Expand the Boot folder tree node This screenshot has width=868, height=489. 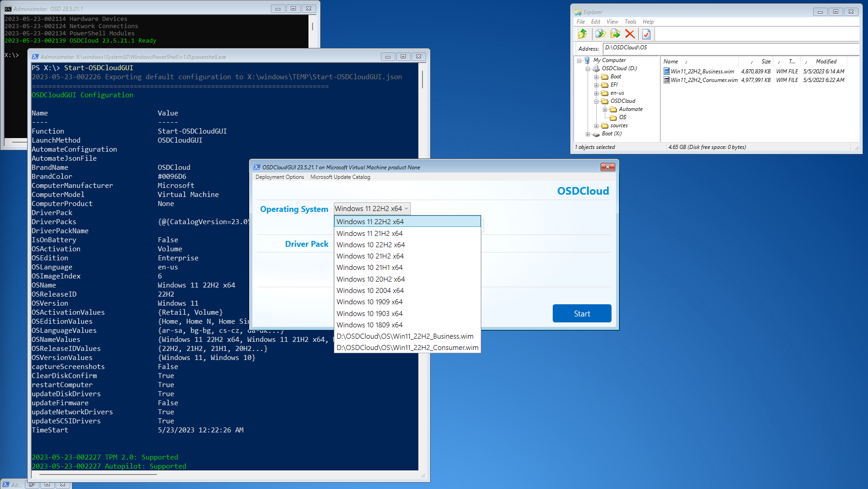(596, 77)
